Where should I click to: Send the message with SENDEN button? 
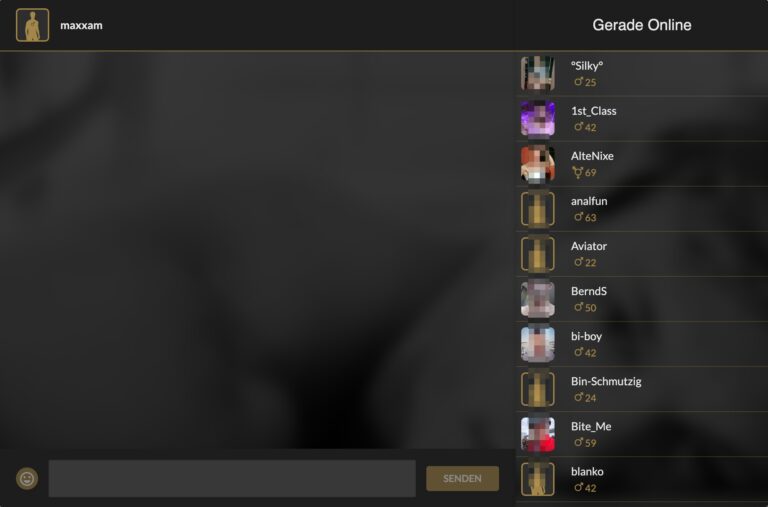(x=462, y=478)
